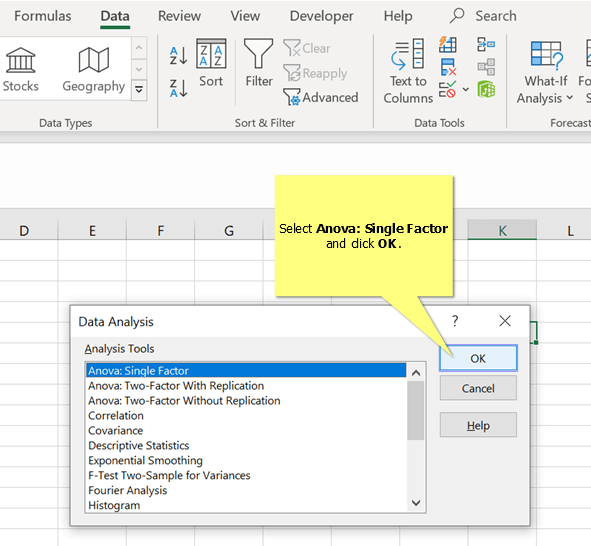Open the Sort dialog
Image resolution: width=591 pixels, height=546 pixels.
pos(211,63)
